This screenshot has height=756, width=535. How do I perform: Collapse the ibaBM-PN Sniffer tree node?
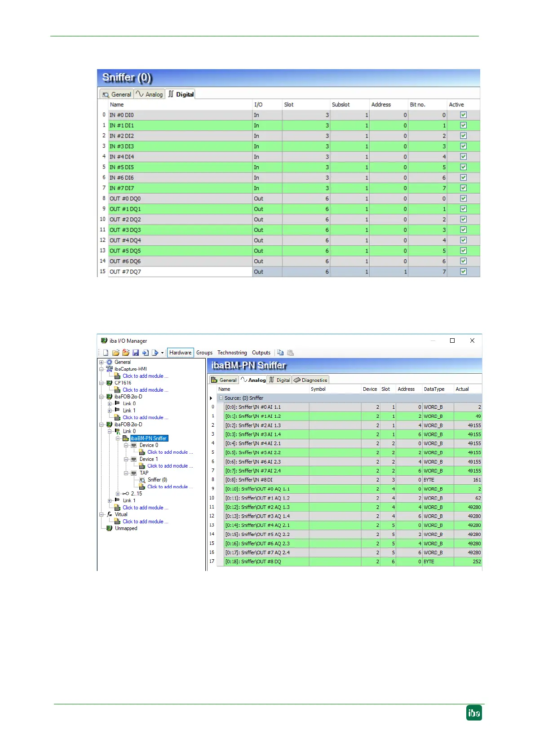(118, 438)
